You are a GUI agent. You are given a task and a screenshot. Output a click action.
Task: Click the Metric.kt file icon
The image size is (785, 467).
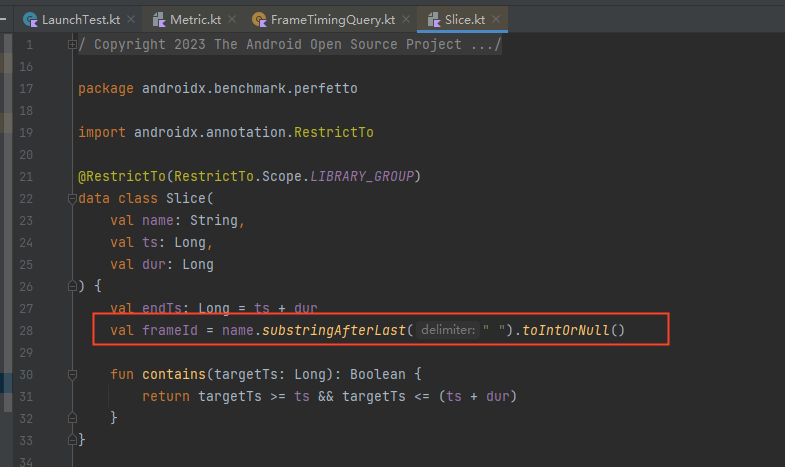160,19
